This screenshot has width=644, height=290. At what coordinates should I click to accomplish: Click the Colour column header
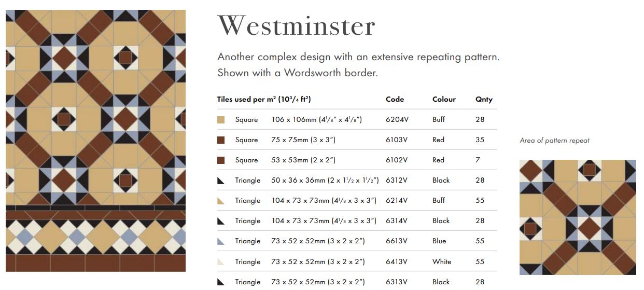coord(444,99)
